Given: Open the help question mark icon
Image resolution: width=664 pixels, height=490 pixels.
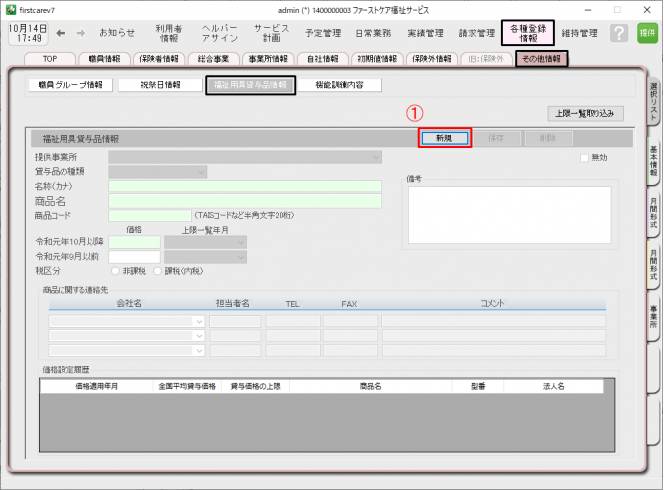Looking at the screenshot, I should click(x=619, y=33).
